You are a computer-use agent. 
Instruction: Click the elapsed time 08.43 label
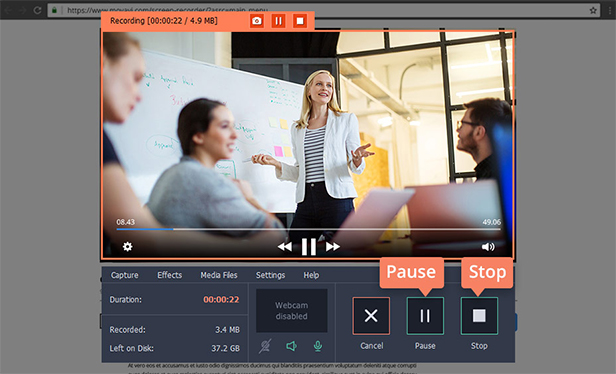point(125,222)
